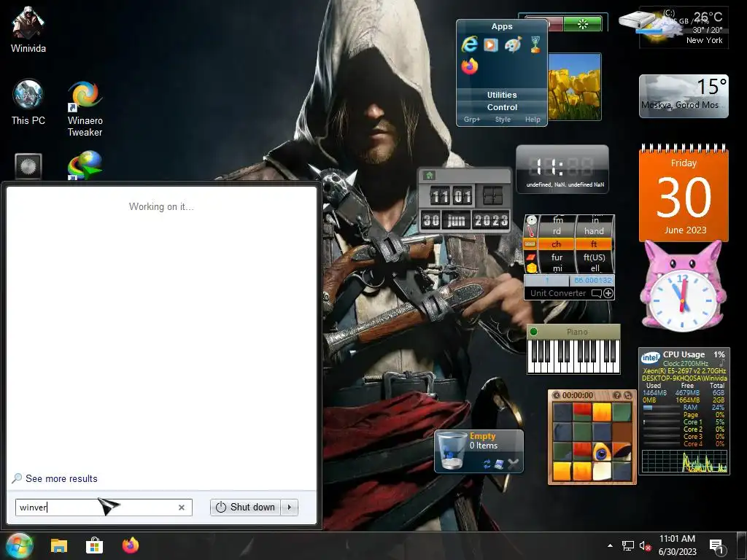Click into the Start search box containing winver

click(104, 507)
